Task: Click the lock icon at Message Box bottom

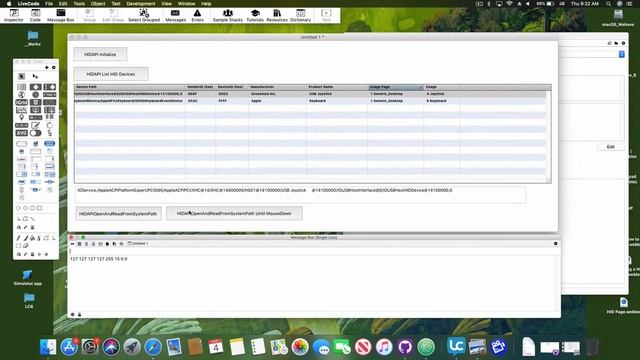Action: tap(80, 314)
